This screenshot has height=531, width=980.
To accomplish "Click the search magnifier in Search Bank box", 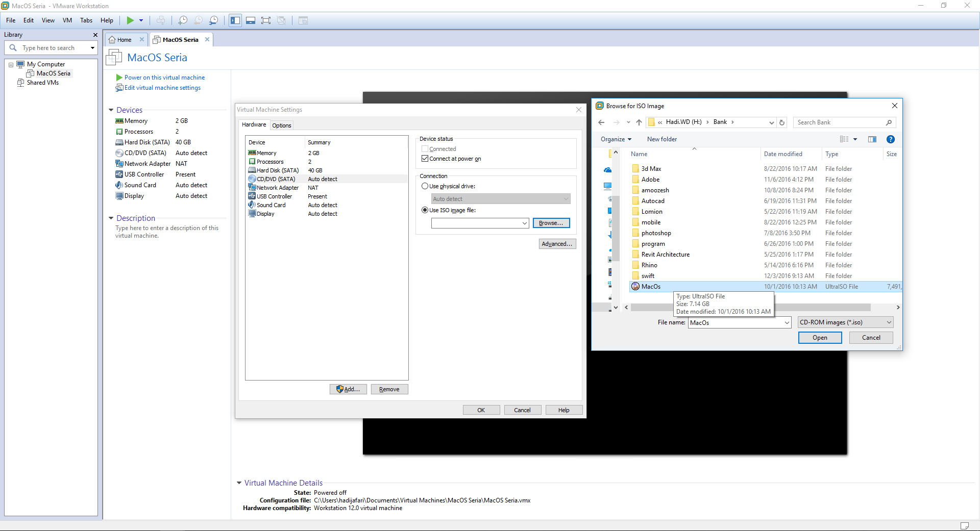I will [x=889, y=122].
